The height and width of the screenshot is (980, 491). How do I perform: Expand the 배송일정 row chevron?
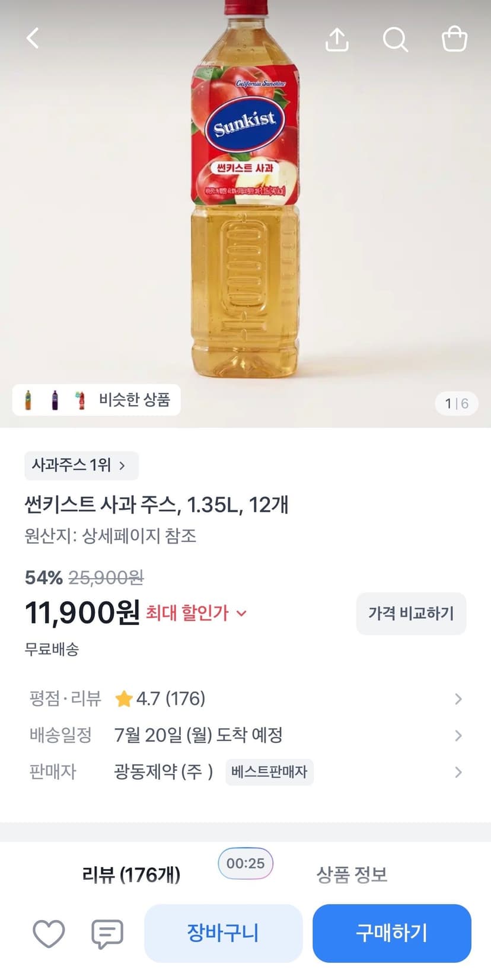point(458,736)
